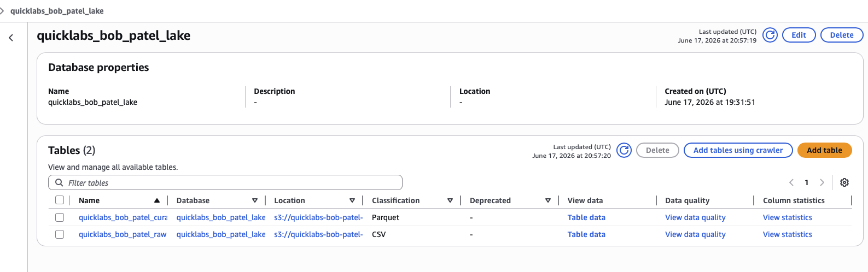Go to previous page of tables

pyautogui.click(x=791, y=182)
